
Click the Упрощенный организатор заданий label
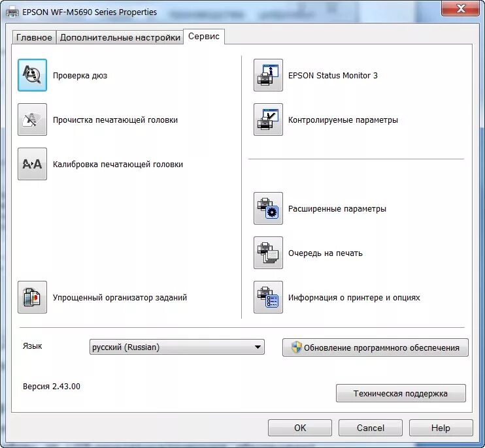tap(120, 298)
